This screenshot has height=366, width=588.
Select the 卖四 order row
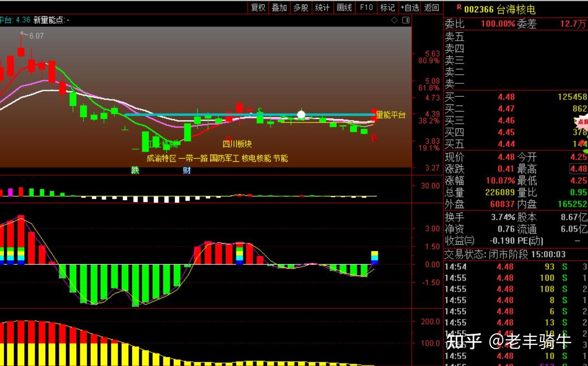(x=516, y=49)
